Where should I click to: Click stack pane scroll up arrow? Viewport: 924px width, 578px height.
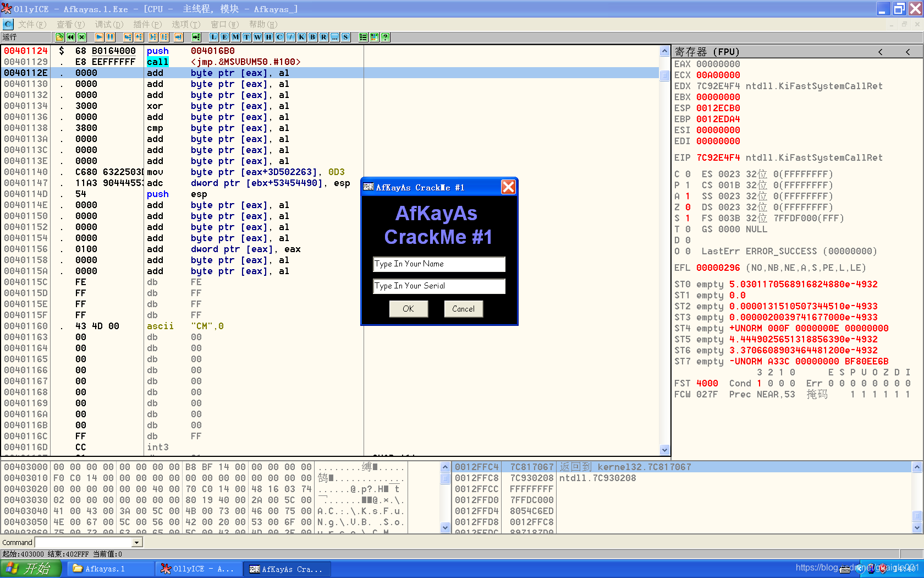click(x=917, y=467)
